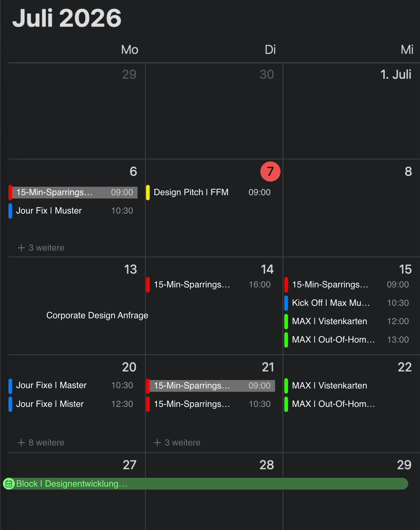Viewport: 420px width, 530px height.
Task: Show '3 weitere' events on Tuesday 21
Action: (x=177, y=443)
